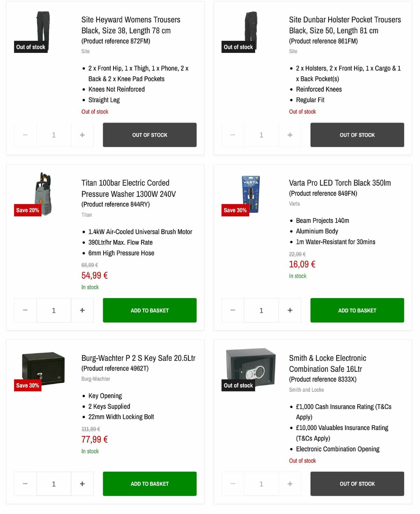Open Smith & Locke Electronic Combination Safe details
Image resolution: width=420 pixels, height=514 pixels.
(x=327, y=363)
